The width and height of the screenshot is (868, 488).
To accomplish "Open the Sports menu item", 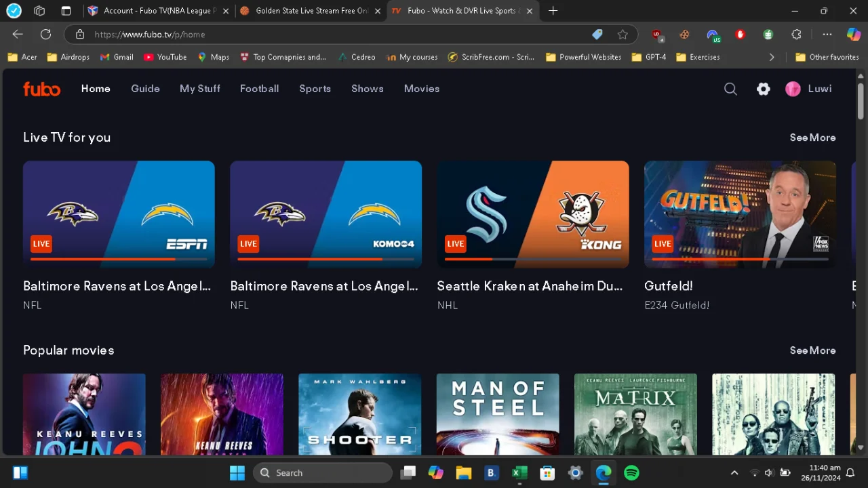I will [315, 89].
